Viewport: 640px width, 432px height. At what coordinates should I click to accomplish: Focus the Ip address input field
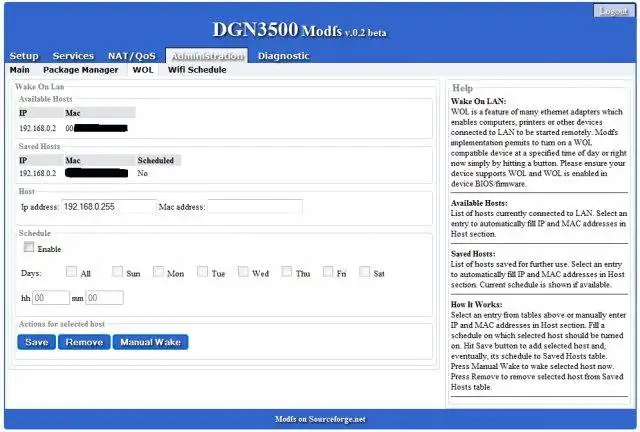point(109,207)
